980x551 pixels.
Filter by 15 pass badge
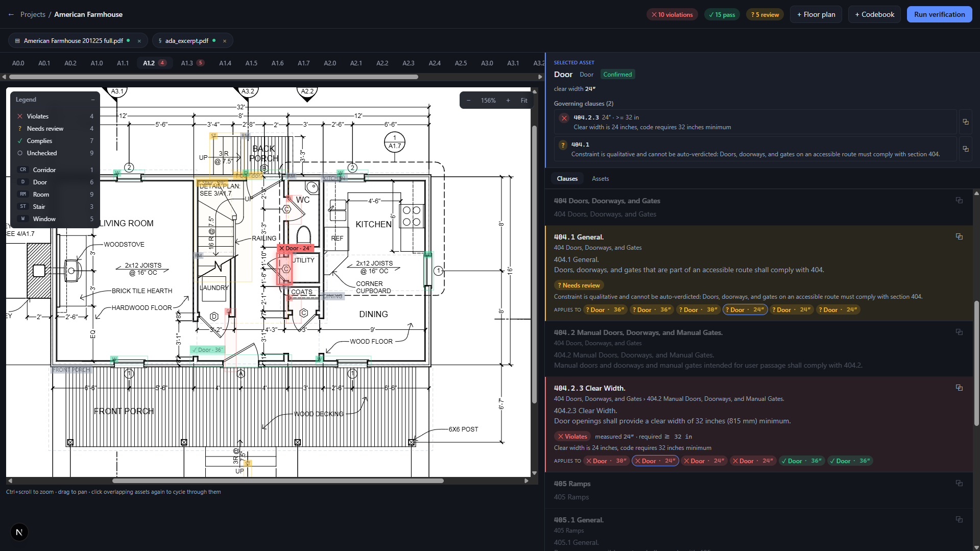tap(722, 14)
